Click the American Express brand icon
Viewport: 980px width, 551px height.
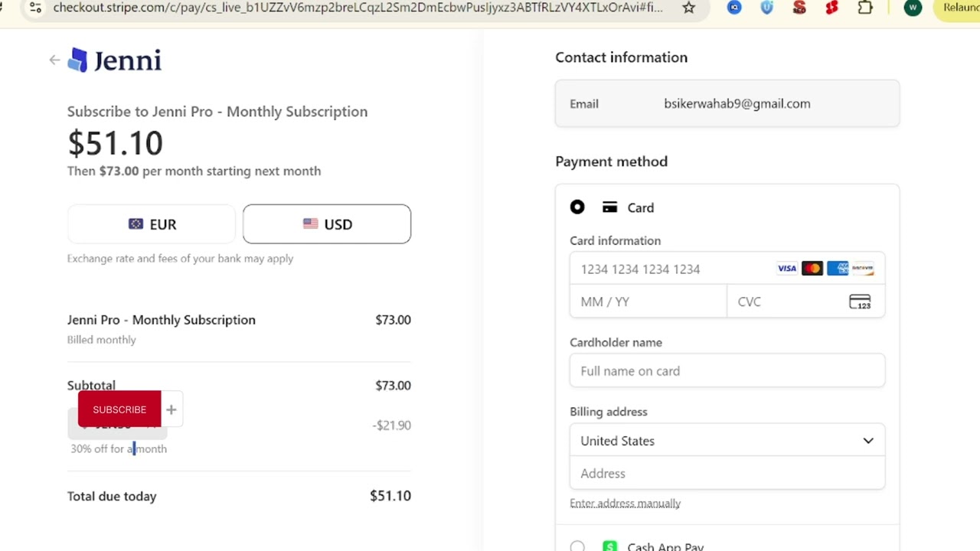pos(838,269)
